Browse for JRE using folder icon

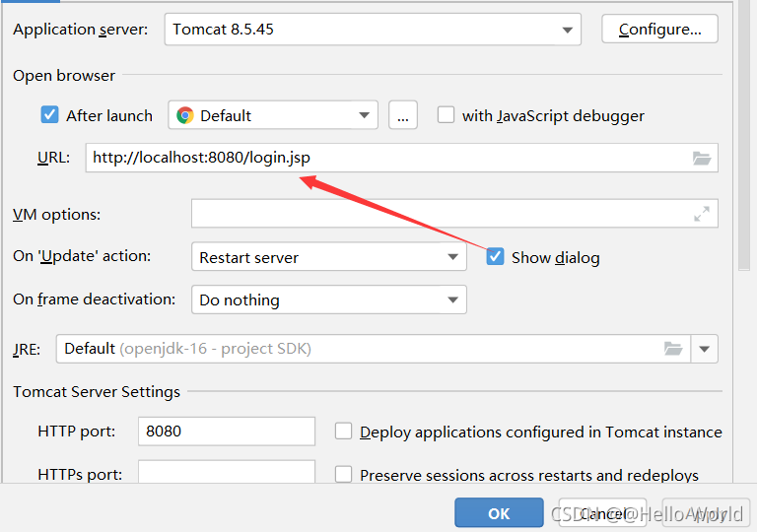click(673, 349)
